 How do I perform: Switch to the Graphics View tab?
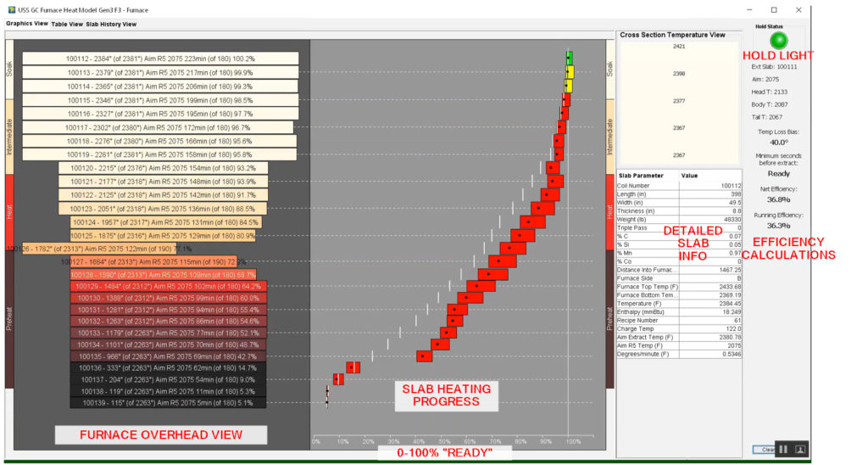pos(26,24)
